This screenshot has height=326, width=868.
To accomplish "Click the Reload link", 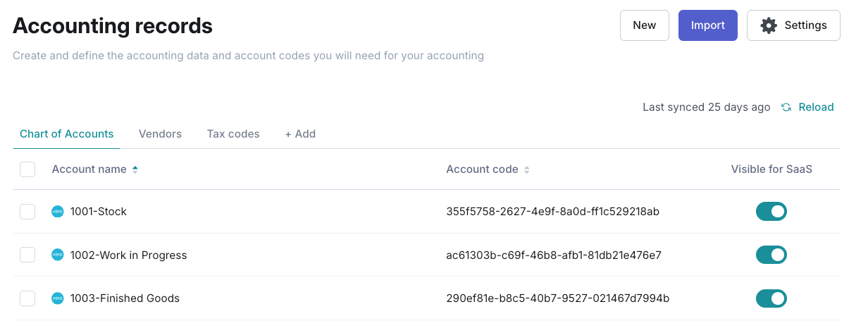I will pos(816,107).
